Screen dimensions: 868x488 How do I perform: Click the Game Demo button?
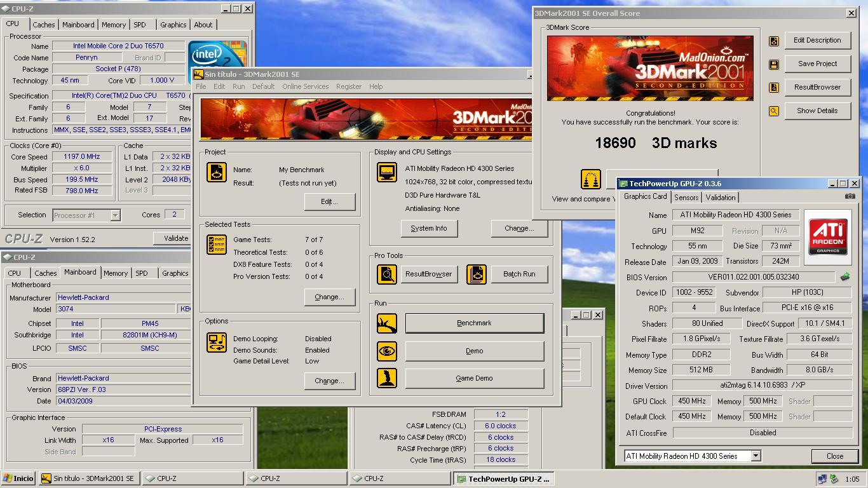pyautogui.click(x=475, y=378)
